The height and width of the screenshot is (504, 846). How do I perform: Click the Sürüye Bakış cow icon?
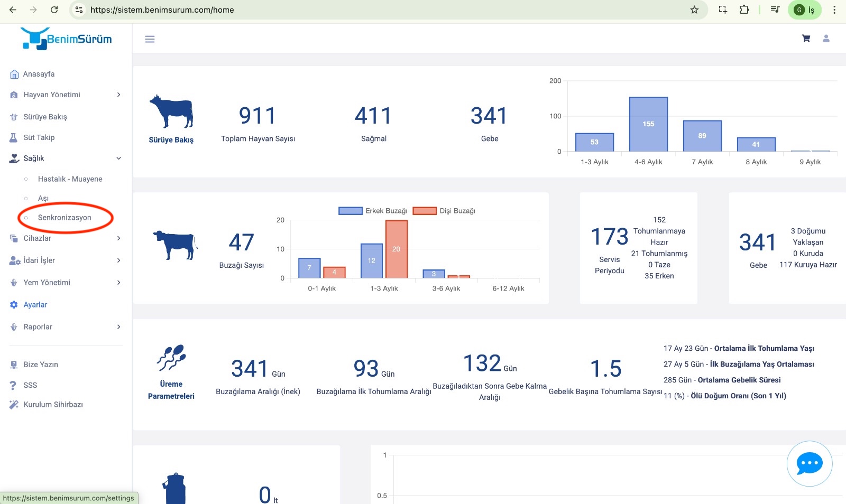171,111
